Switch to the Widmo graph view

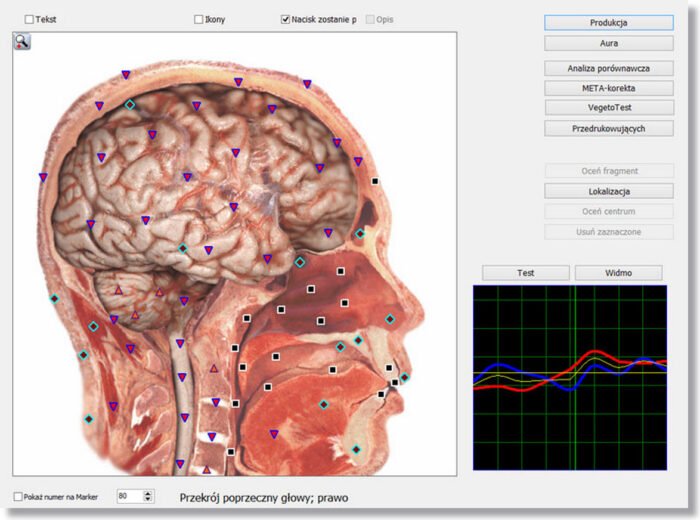coord(619,272)
